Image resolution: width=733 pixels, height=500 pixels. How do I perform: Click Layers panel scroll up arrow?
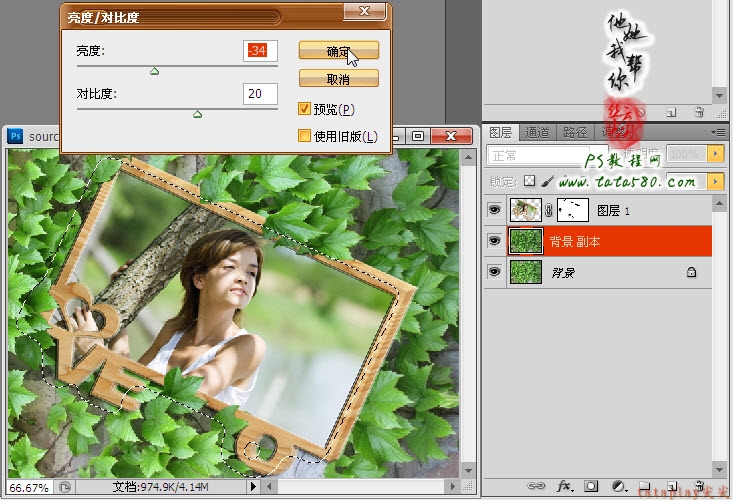[719, 203]
